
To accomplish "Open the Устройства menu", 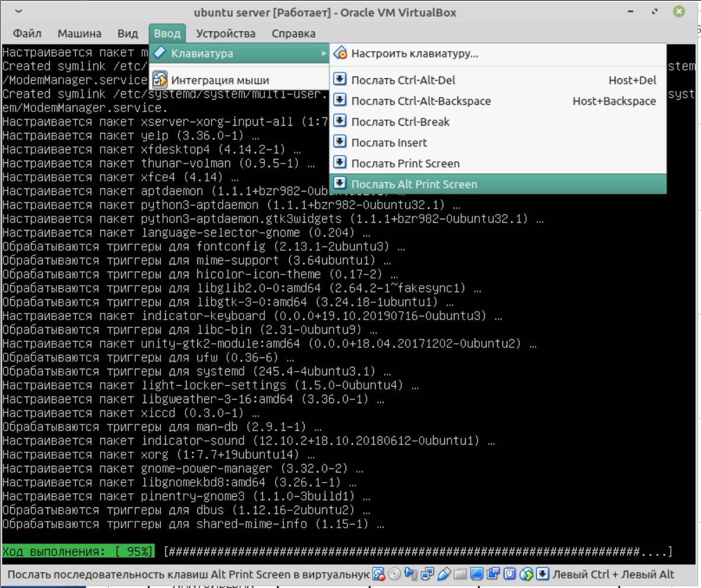I will (x=226, y=34).
